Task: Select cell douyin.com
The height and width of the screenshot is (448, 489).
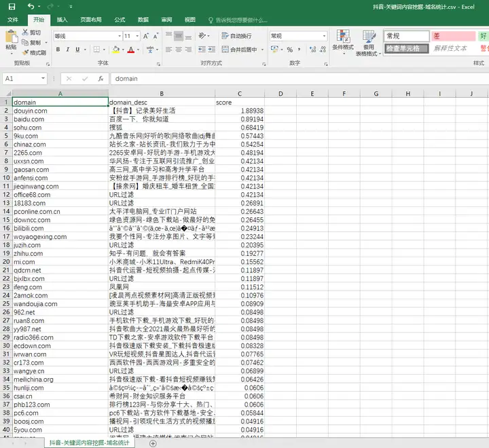Action: (60, 111)
